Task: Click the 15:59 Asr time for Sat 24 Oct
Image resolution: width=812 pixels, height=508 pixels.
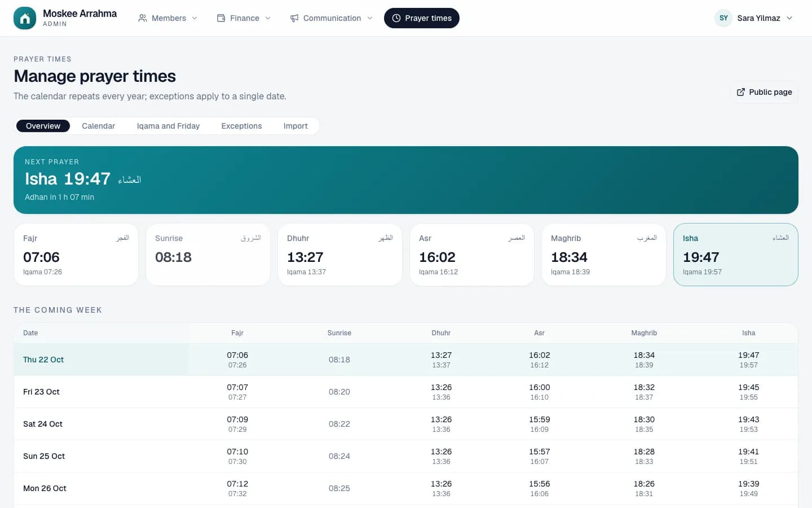Action: 540,419
